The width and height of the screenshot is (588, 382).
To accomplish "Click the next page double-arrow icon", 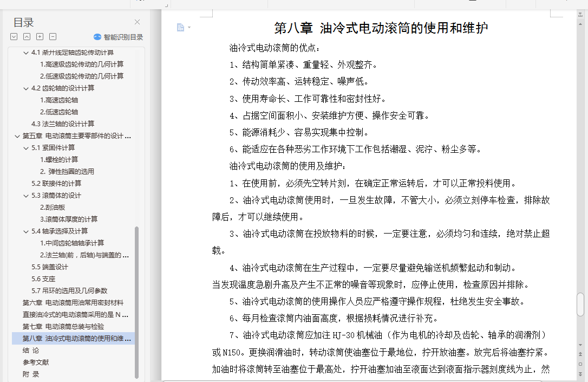I will point(580,374).
